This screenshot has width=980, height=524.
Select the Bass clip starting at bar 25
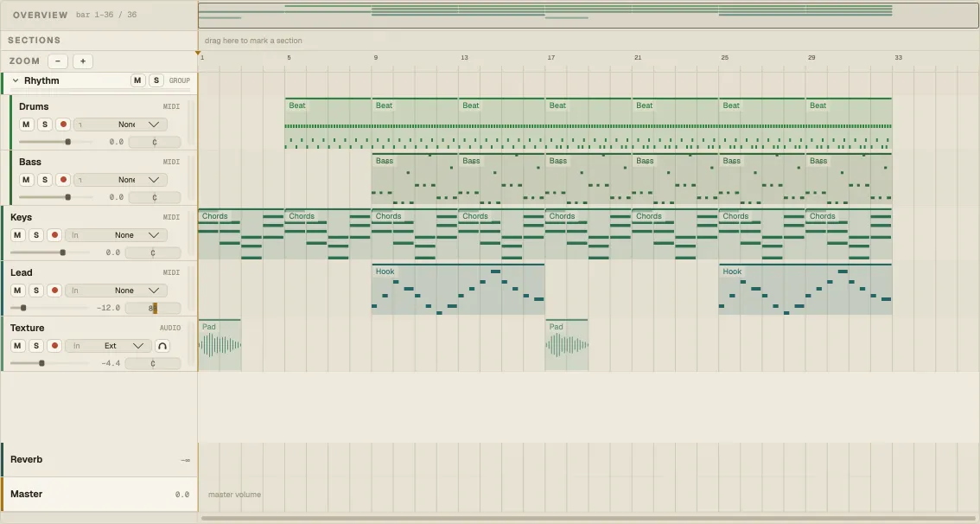point(762,180)
